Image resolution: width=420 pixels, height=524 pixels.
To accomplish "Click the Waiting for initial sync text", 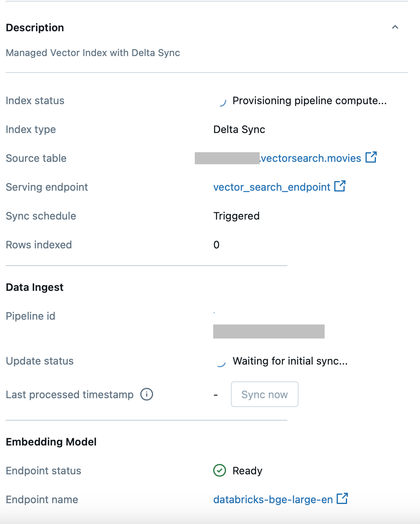I will (x=290, y=361).
